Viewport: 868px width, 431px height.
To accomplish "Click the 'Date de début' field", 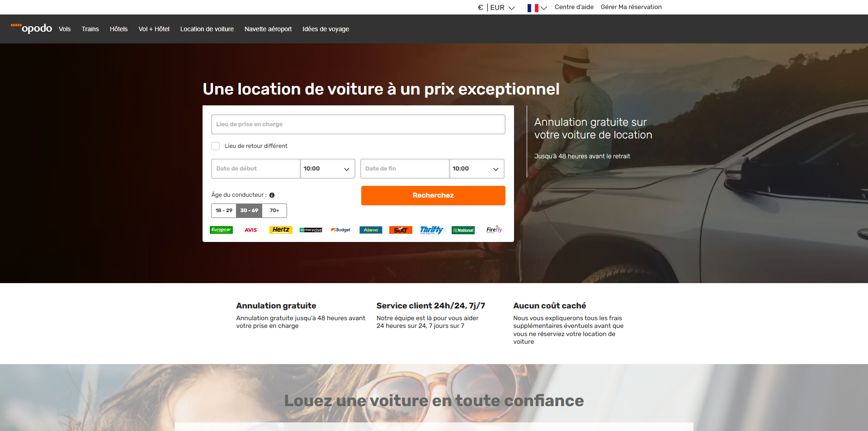I will pos(255,169).
